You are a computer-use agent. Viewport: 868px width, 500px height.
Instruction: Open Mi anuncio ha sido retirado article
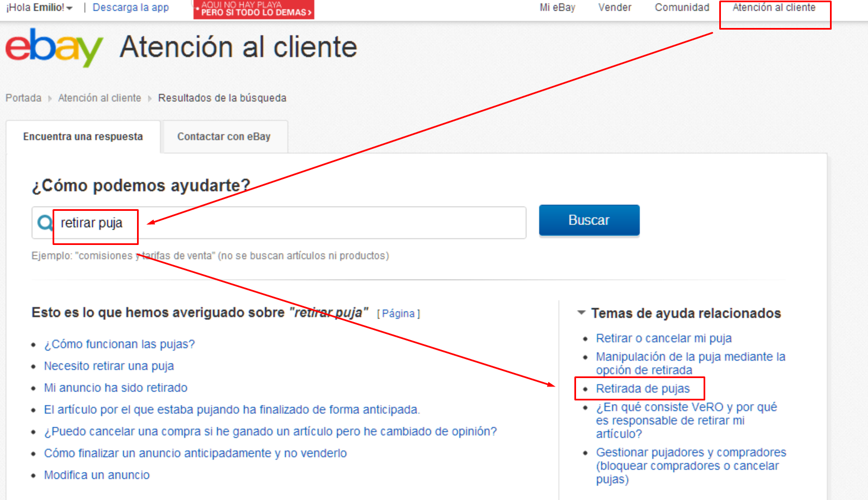pyautogui.click(x=116, y=388)
